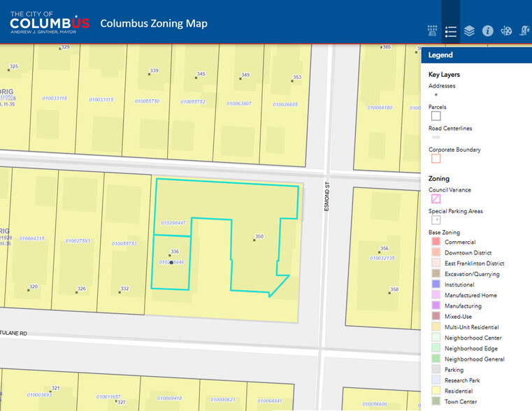Click parcel label 010055753

point(124,243)
